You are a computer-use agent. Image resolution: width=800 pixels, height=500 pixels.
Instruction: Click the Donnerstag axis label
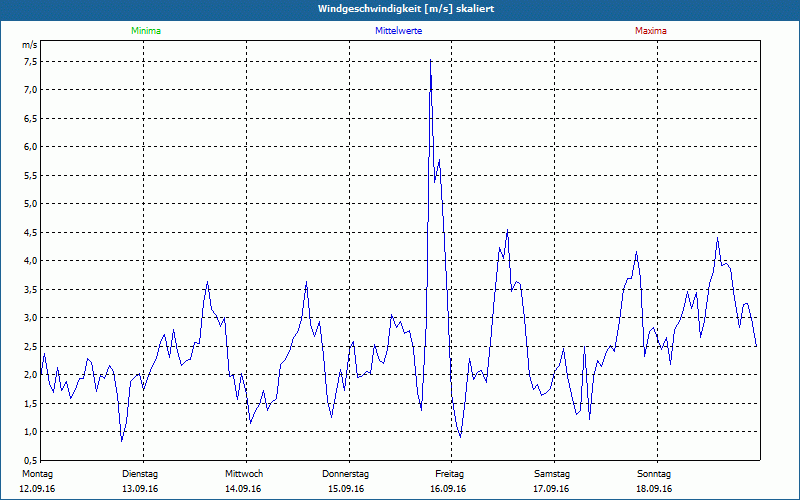345,474
